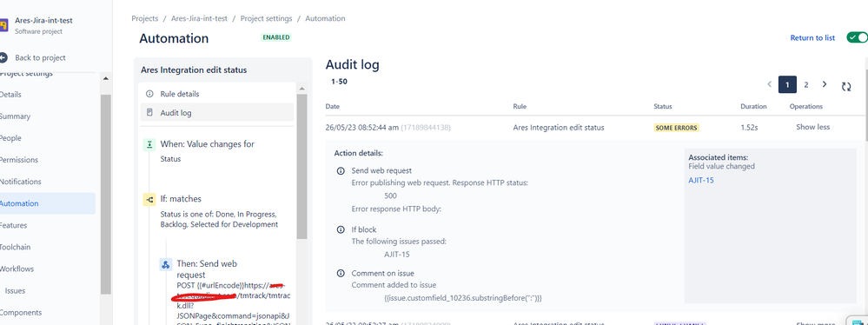The height and width of the screenshot is (325, 868).
Task: Click the 26/05/23 08:52:44 am log date
Action: click(x=362, y=128)
